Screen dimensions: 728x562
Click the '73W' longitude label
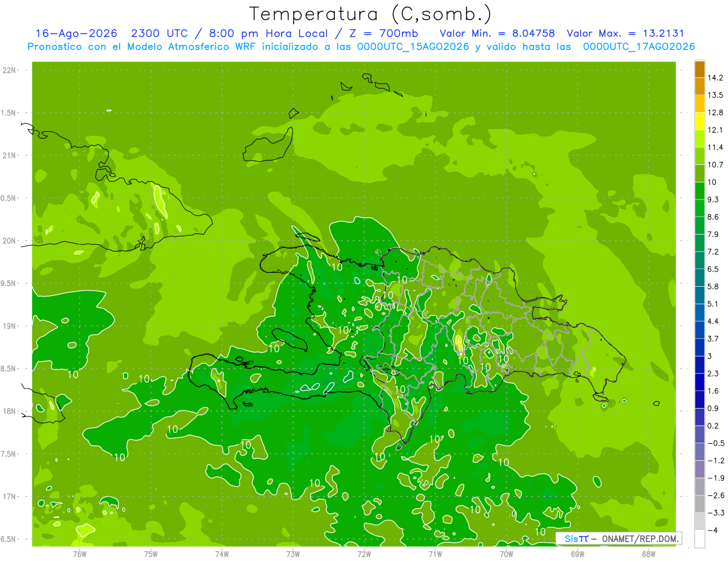click(x=293, y=554)
